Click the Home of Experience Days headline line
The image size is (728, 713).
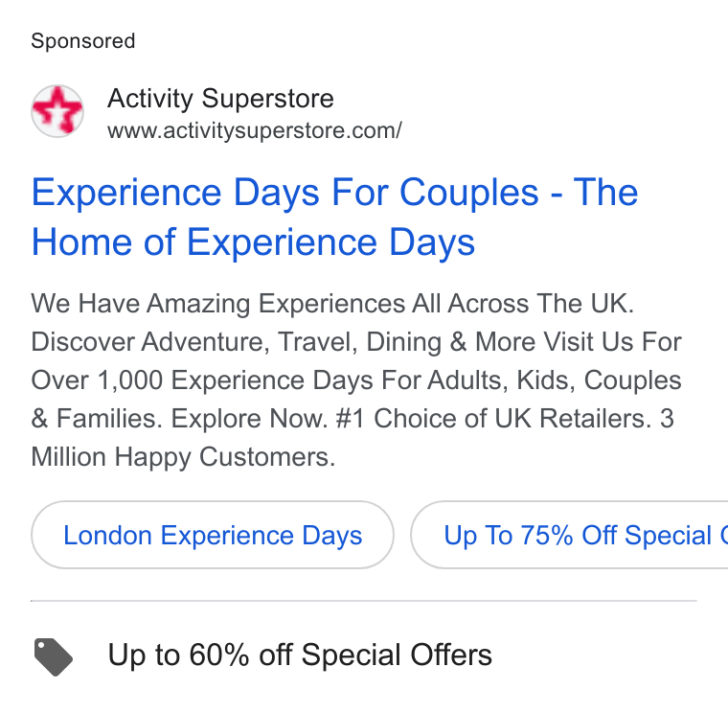click(253, 242)
